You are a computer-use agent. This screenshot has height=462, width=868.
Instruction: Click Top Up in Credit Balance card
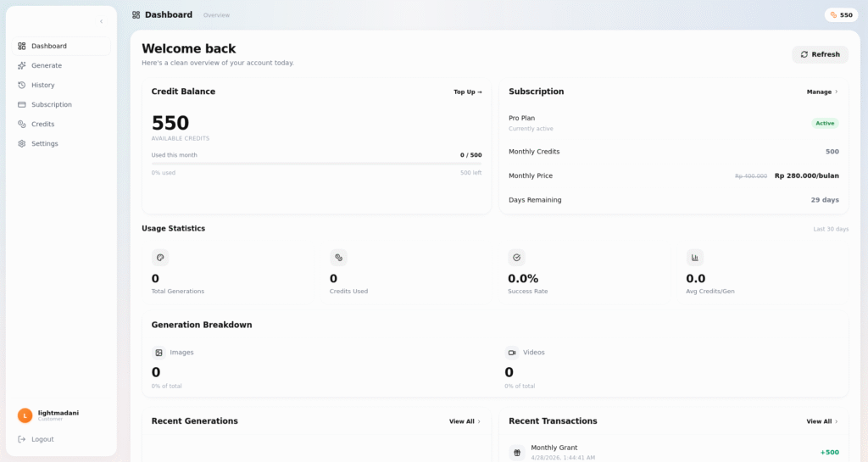coord(468,92)
